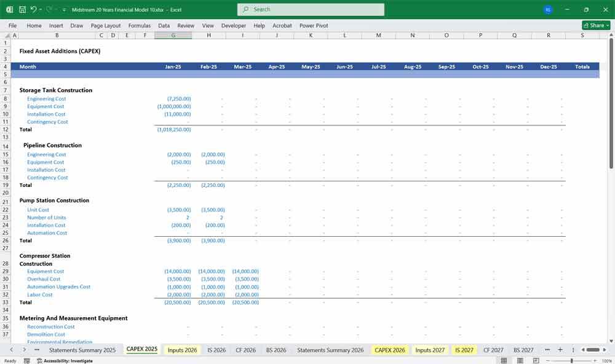The height and width of the screenshot is (364, 615).
Task: Open the Power Pivot tab
Action: tap(314, 25)
